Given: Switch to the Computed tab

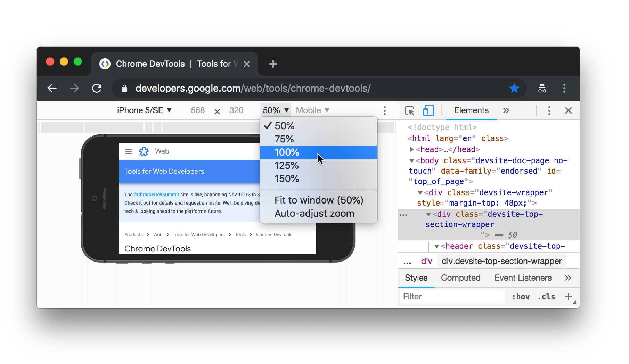Looking at the screenshot, I should [460, 278].
